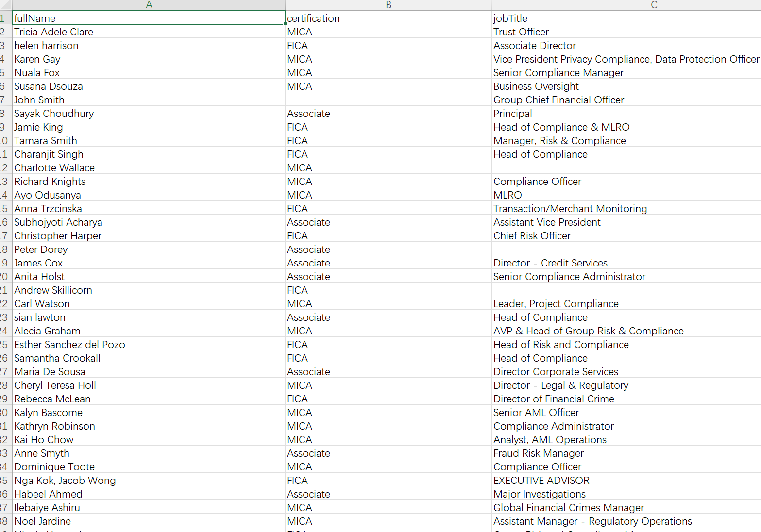Screen dimensions: 761x532
Task: Click the cell with Anna Trzcinska
Action: tap(149, 208)
